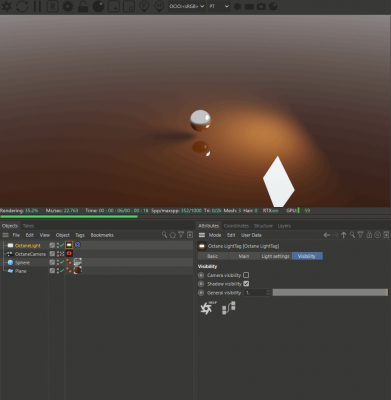Pause the live viewer render
The width and height of the screenshot is (391, 400).
tap(37, 6)
